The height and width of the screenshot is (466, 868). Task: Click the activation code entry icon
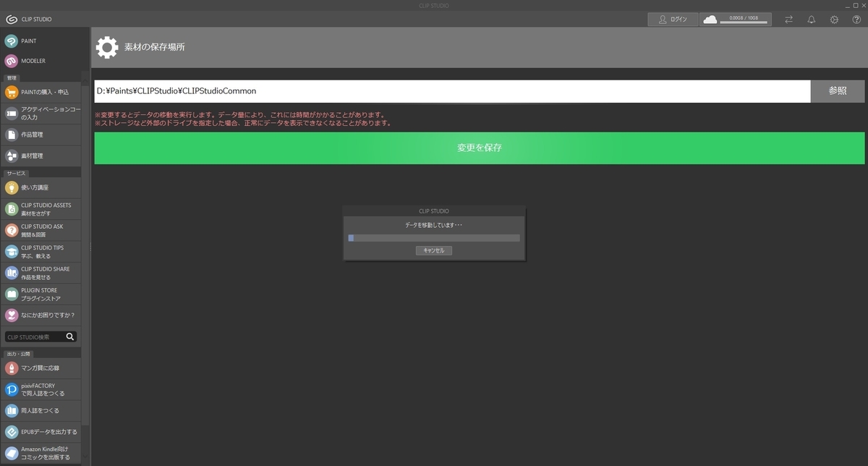(x=12, y=113)
